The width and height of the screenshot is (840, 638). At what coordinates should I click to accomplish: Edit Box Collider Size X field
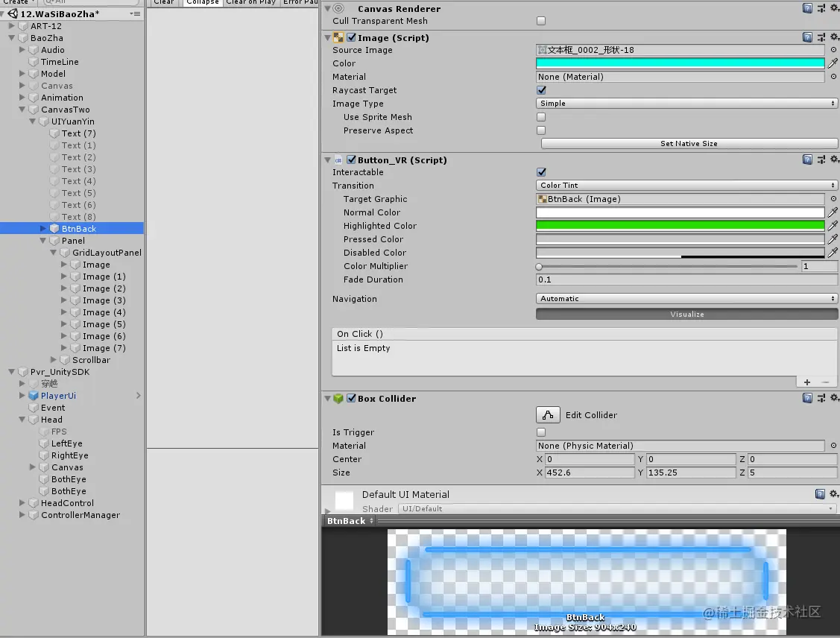pyautogui.click(x=590, y=473)
